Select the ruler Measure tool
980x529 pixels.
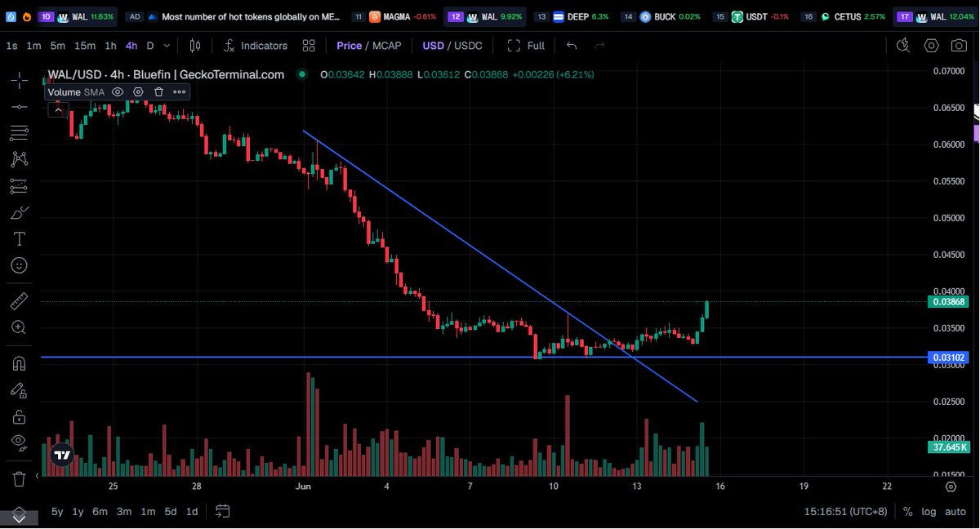click(20, 301)
